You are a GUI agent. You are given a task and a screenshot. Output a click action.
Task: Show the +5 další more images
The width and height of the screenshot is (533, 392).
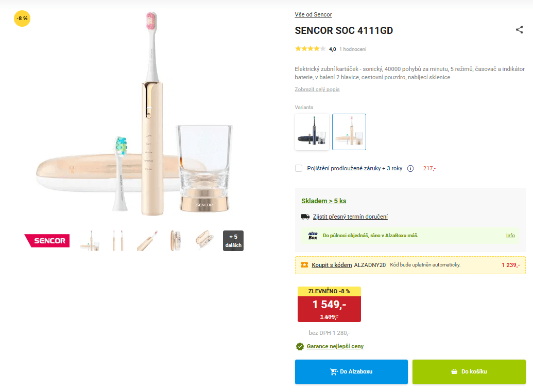point(233,241)
